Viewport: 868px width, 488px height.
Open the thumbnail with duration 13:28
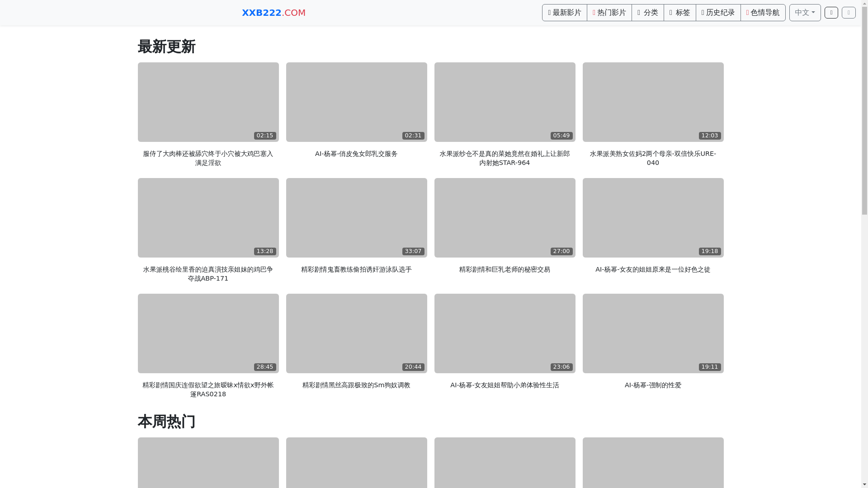(208, 218)
